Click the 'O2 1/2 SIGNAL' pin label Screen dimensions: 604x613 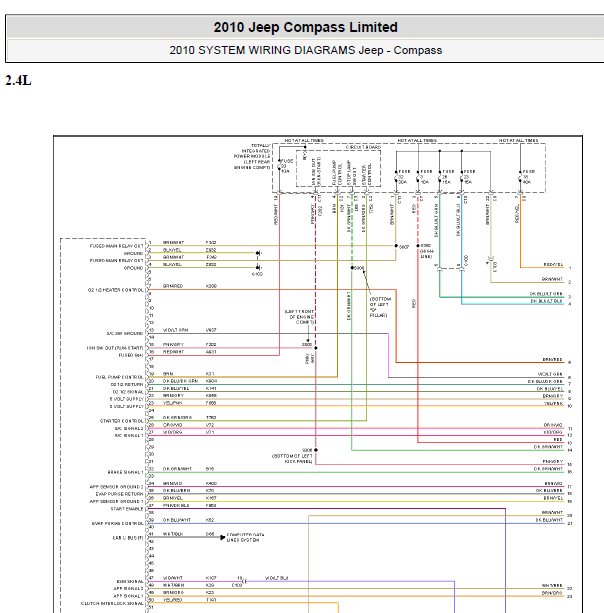(128, 392)
